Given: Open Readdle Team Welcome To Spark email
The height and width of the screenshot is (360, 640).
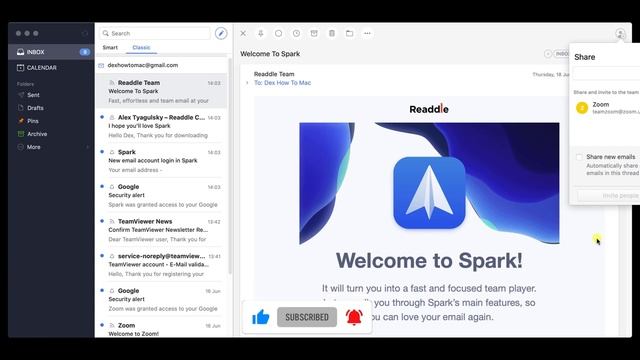Looking at the screenshot, I should [x=162, y=91].
